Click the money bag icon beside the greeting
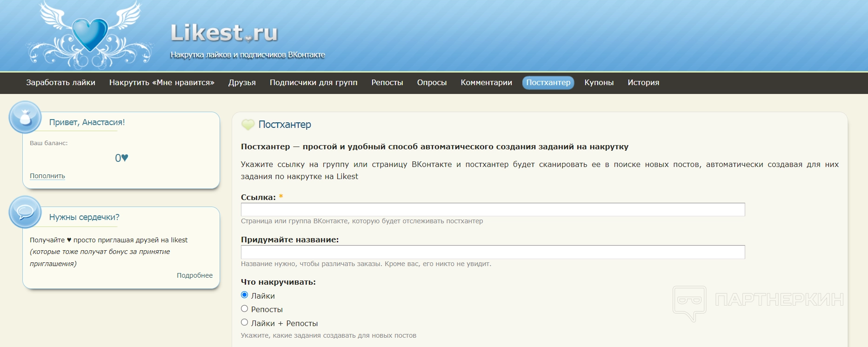The width and height of the screenshot is (868, 347). coord(25,117)
